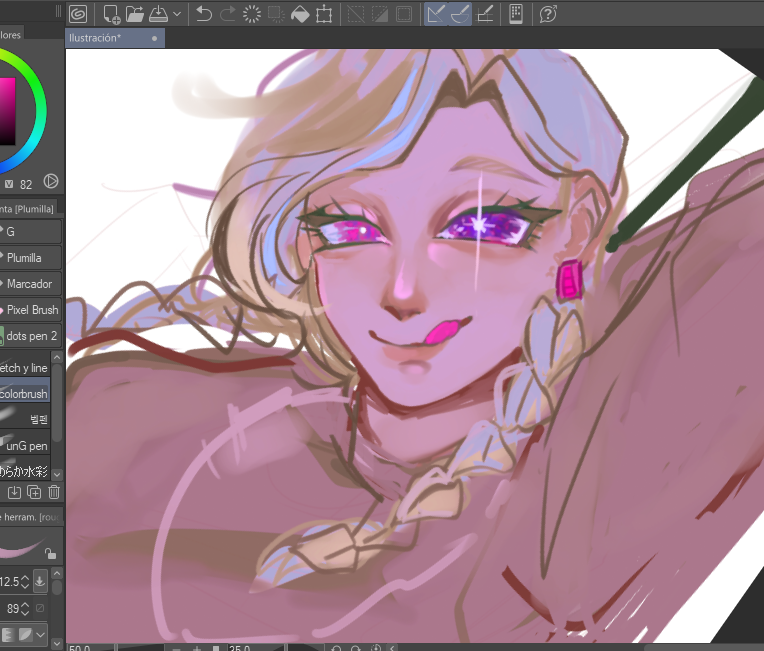This screenshot has width=764, height=651.
Task: Adjust brush size 12.5 stepper arrows
Action: (25, 581)
